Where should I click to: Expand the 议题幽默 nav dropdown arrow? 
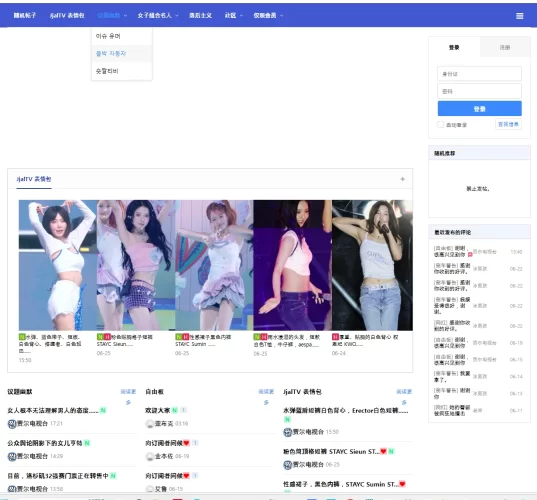click(x=125, y=15)
